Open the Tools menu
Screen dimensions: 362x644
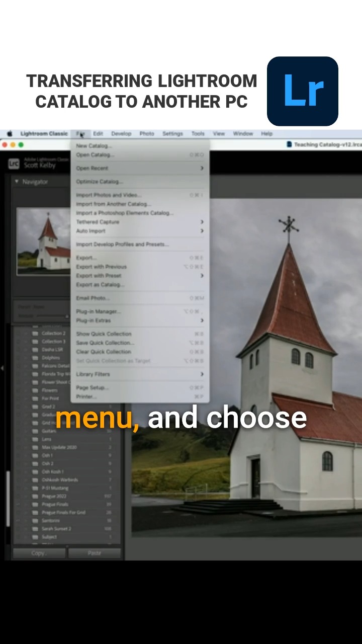[198, 134]
